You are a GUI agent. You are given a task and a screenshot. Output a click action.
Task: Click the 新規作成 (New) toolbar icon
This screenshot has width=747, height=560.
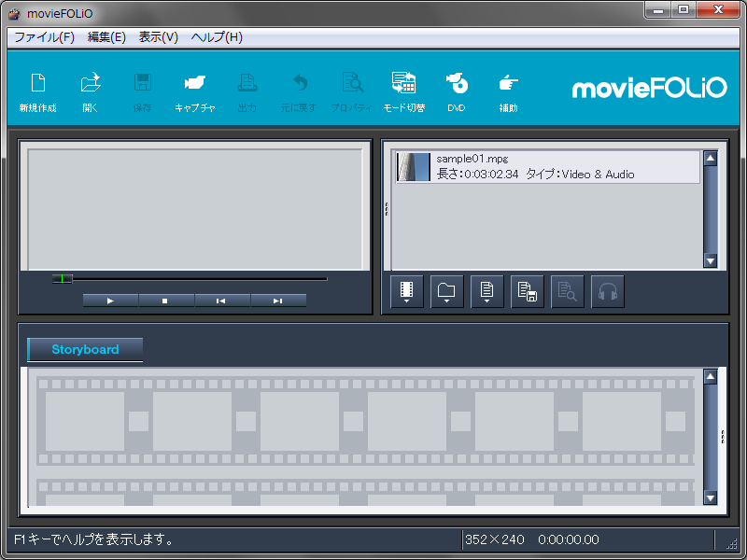[x=38, y=91]
